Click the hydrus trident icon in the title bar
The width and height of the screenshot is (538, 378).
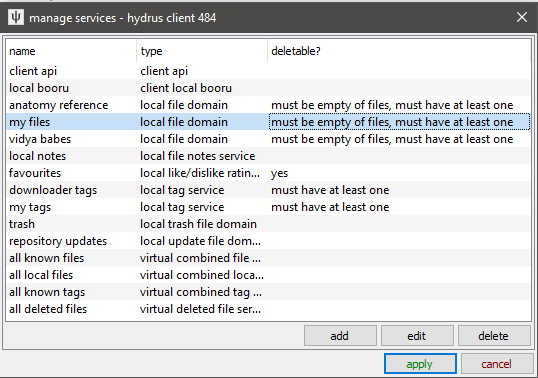tap(16, 17)
